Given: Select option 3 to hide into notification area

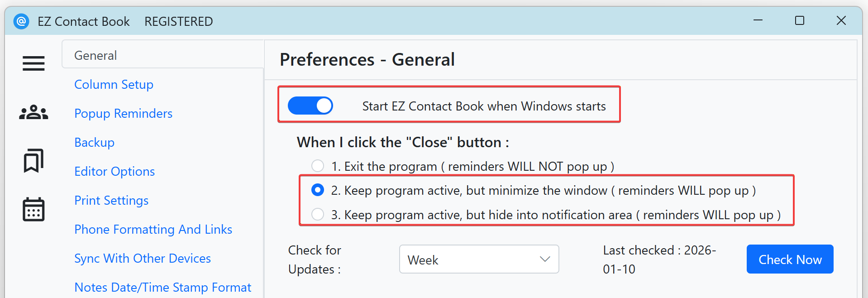Looking at the screenshot, I should [317, 214].
